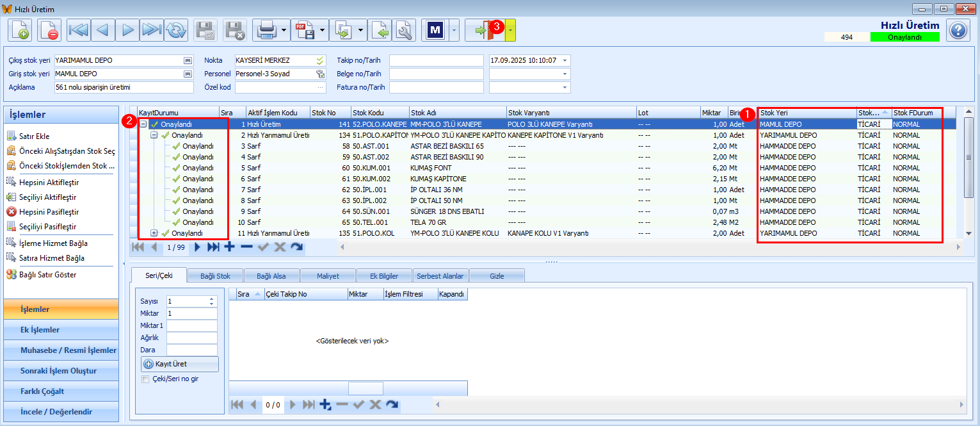980x426 pixels.
Task: Open the PDF export dropdown arrow
Action: (x=323, y=30)
